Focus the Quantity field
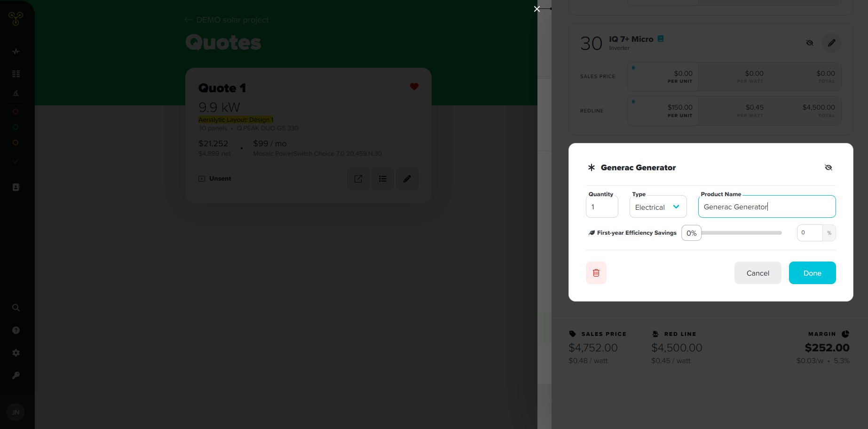Viewport: 868px width, 429px height. (602, 207)
